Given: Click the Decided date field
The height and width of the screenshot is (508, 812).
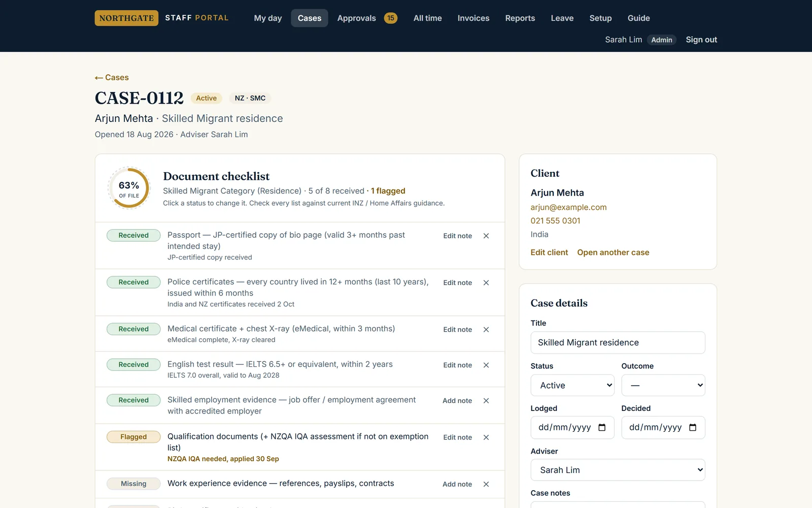Looking at the screenshot, I should pos(663,428).
